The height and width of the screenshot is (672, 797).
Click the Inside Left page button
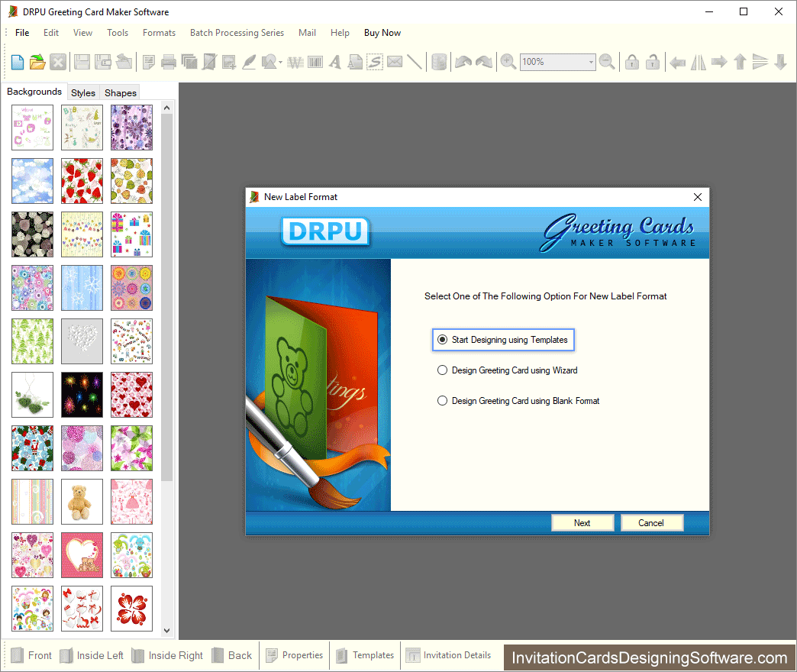92,655
